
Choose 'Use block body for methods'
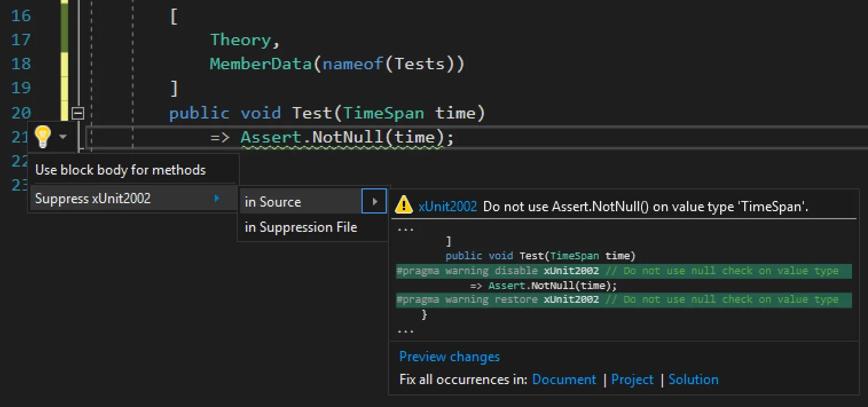point(120,170)
